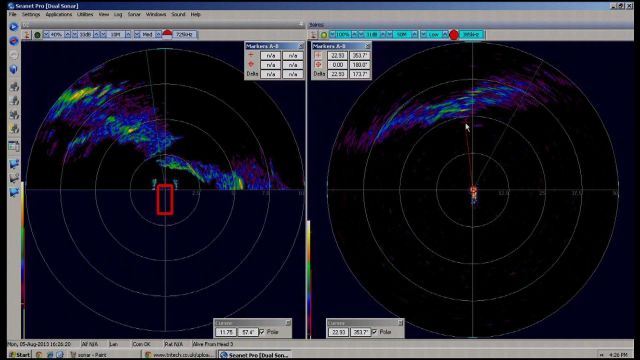Viewport: 640px width, 360px height.
Task: Increase the 40% gain value in left toolbar
Action: (x=67, y=35)
